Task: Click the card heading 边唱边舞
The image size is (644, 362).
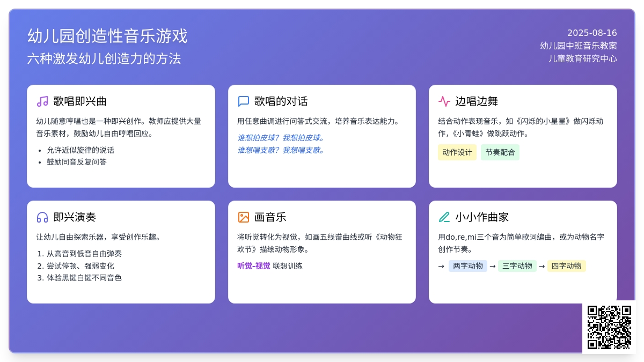Action: point(477,101)
